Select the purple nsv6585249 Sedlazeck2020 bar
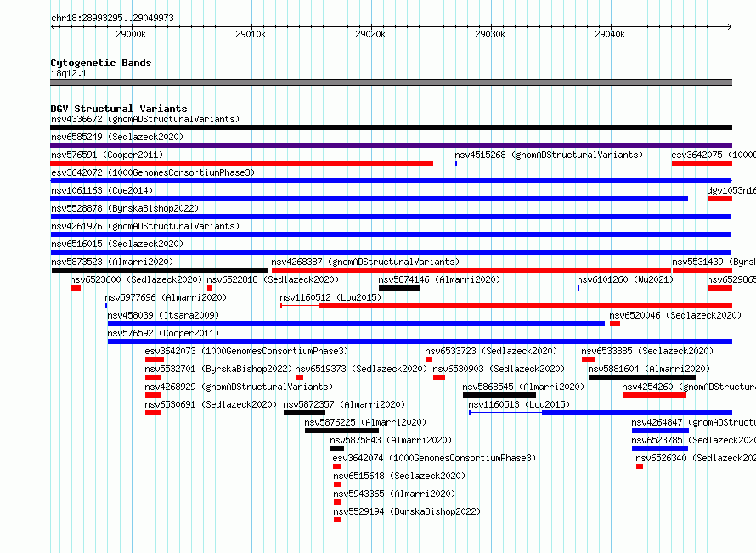 point(391,145)
